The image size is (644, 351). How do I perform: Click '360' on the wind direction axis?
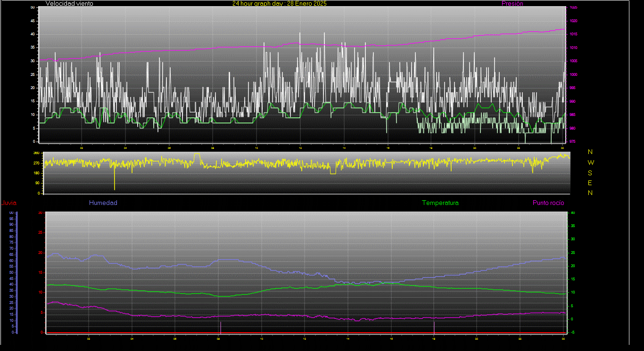[36, 153]
